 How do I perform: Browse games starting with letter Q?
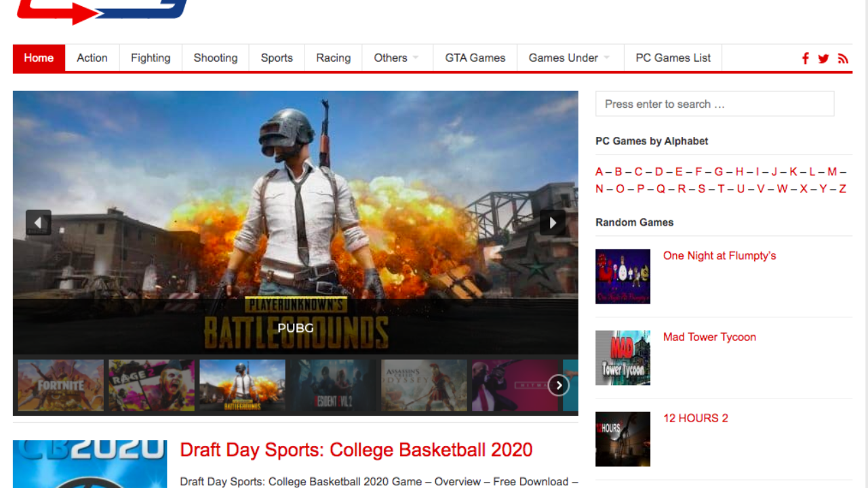click(x=660, y=189)
